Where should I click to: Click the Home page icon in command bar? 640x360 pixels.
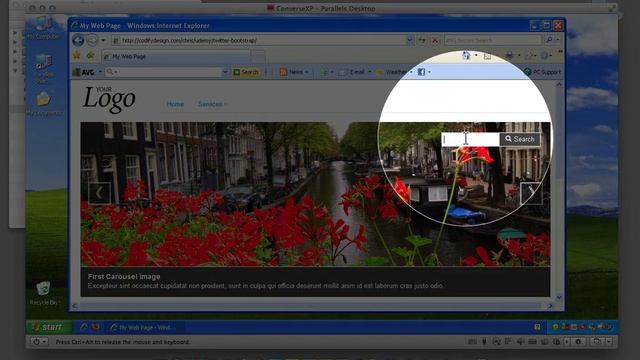tap(466, 56)
